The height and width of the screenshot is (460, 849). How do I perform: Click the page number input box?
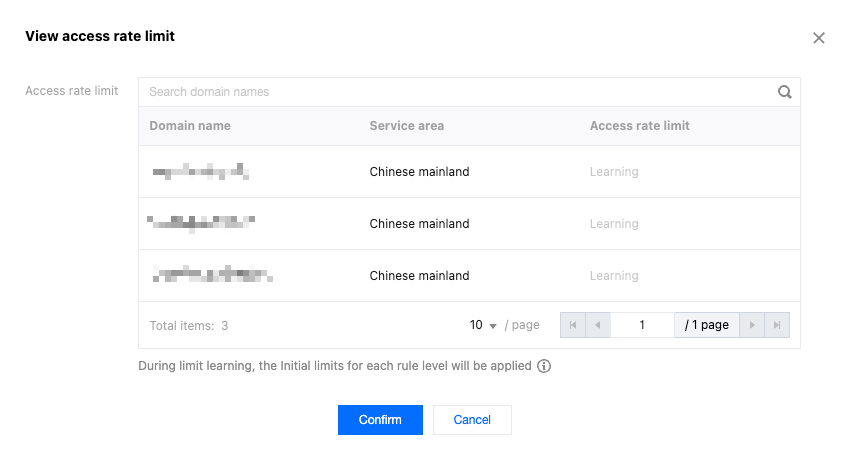click(642, 325)
